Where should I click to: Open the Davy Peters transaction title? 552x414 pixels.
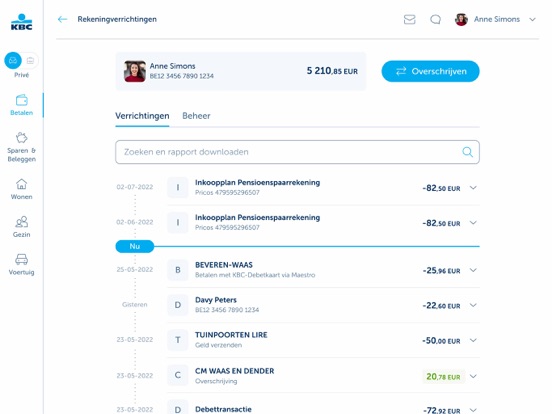(216, 300)
